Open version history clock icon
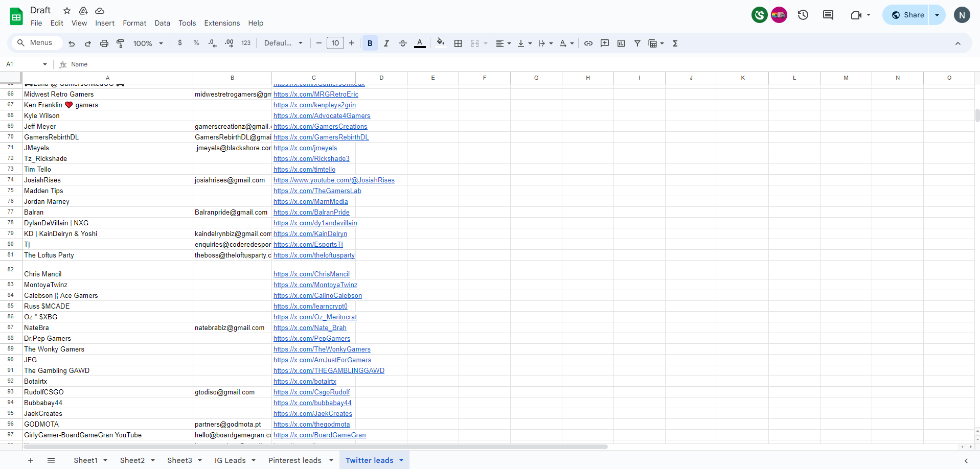Screen dimensions: 980x469 click(803, 15)
